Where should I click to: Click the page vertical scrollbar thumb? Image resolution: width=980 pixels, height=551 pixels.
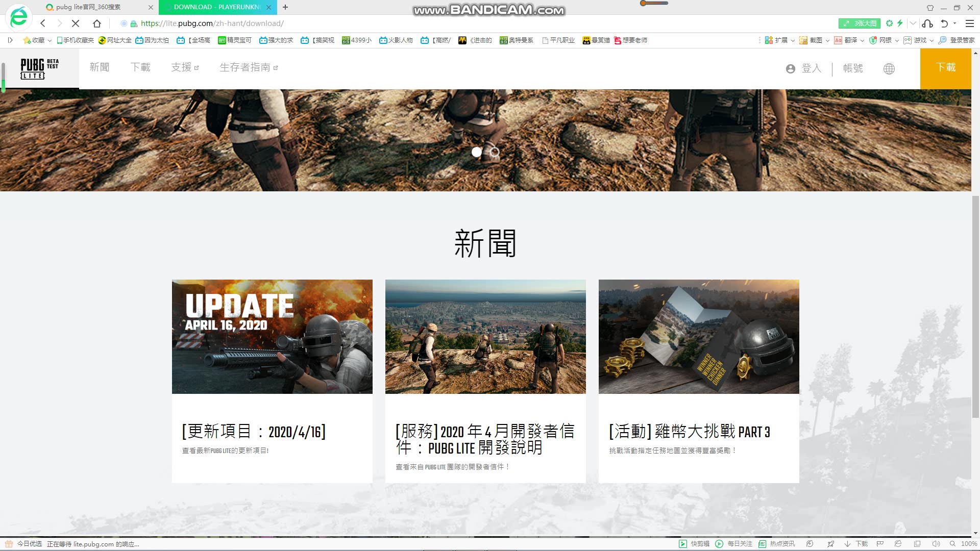tap(975, 307)
